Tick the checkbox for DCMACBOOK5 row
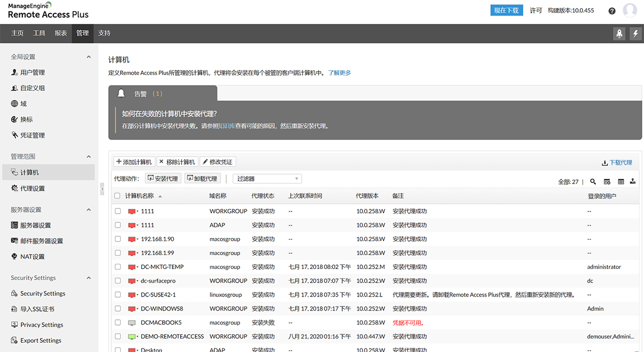Image resolution: width=644 pixels, height=352 pixels. pos(118,322)
